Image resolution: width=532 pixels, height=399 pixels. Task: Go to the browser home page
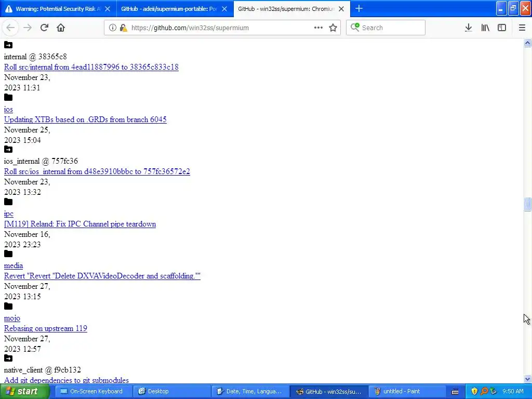coord(61,28)
